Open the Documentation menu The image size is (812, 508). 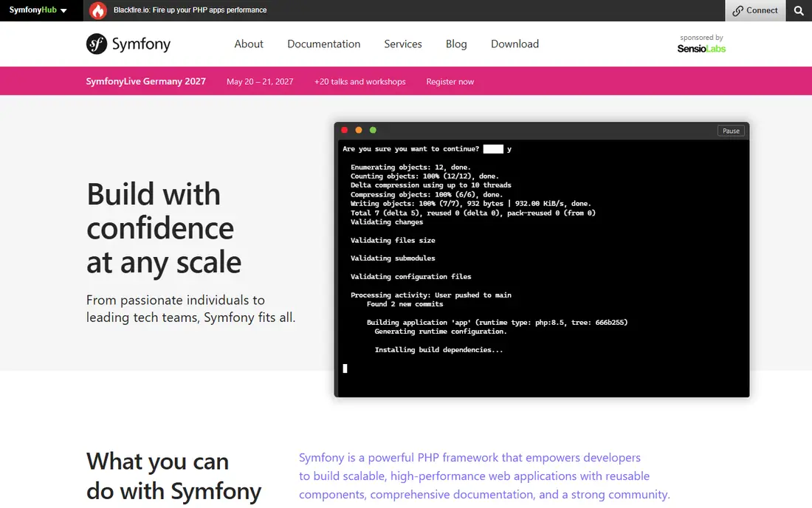[x=323, y=44]
